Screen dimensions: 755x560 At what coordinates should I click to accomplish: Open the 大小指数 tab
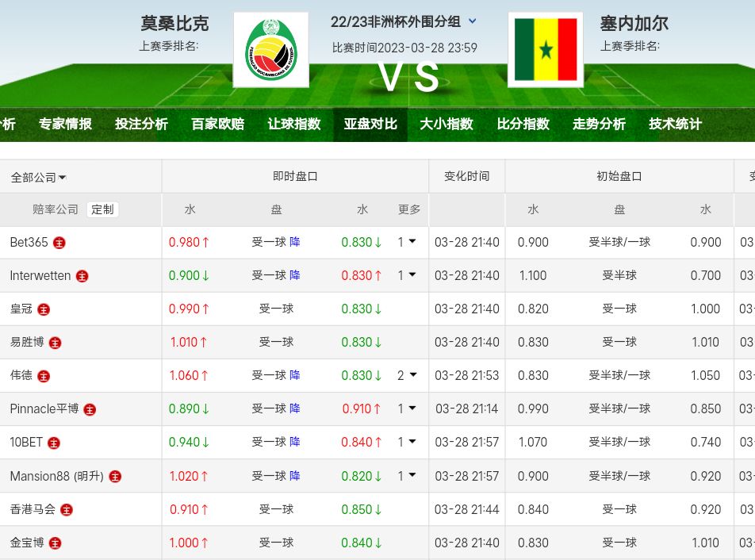[x=446, y=124]
